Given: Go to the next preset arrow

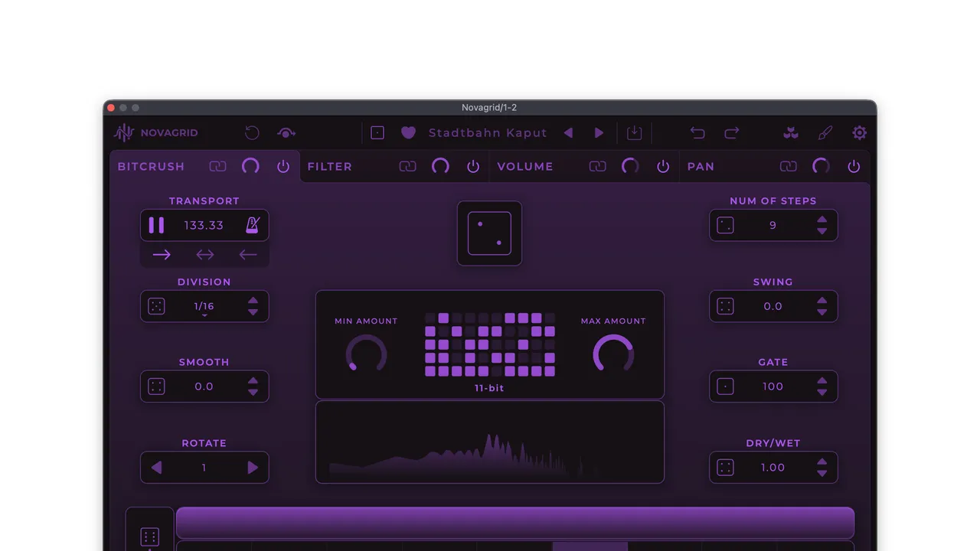Looking at the screenshot, I should coord(599,132).
